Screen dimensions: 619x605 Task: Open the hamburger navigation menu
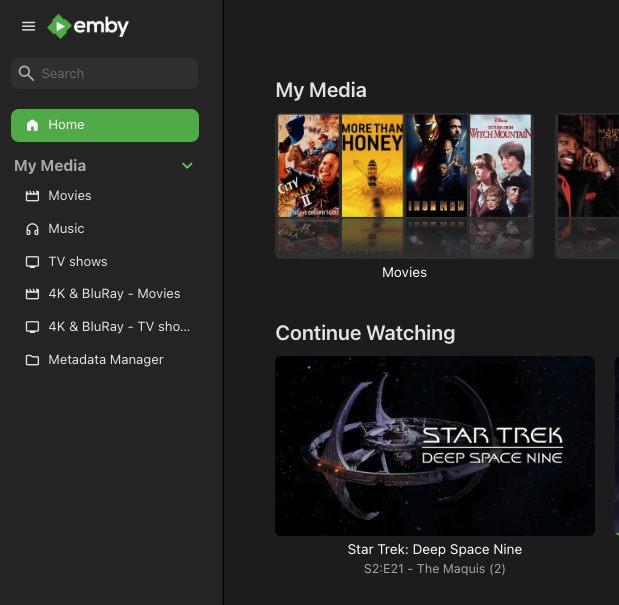(28, 26)
